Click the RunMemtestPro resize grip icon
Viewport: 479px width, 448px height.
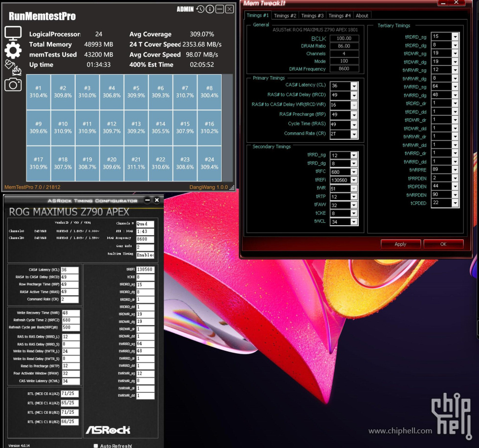[232, 188]
